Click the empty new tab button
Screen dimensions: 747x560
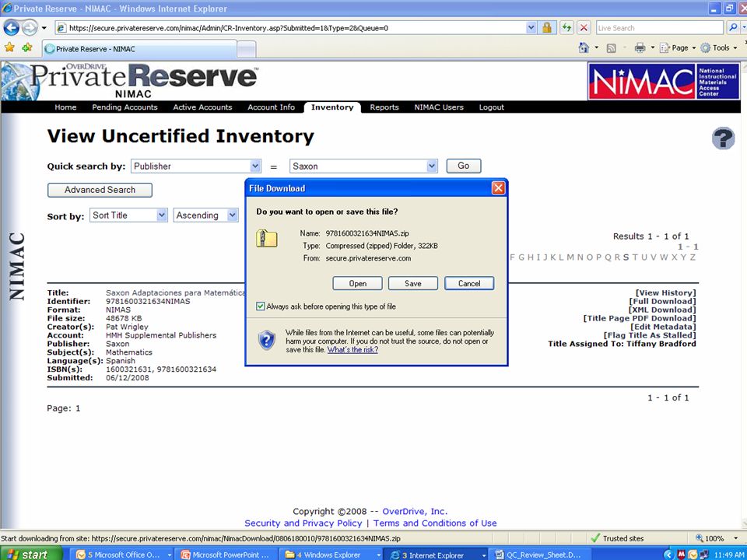pos(247,50)
